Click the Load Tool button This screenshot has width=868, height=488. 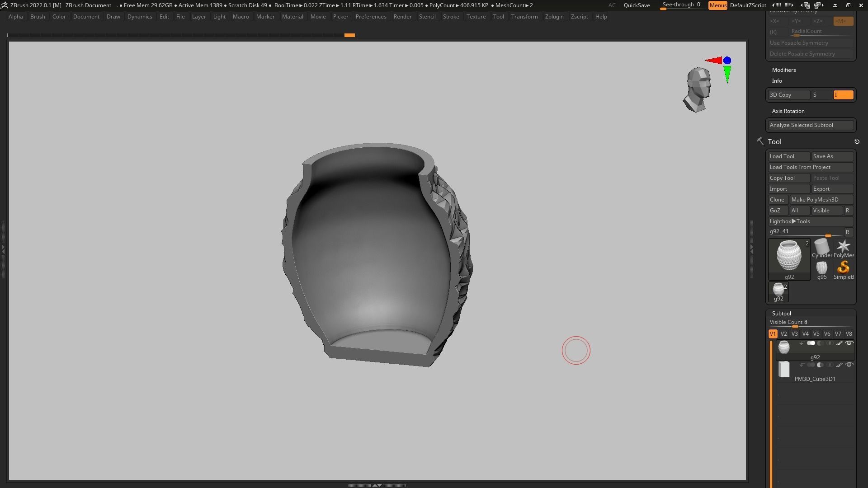[x=789, y=156]
